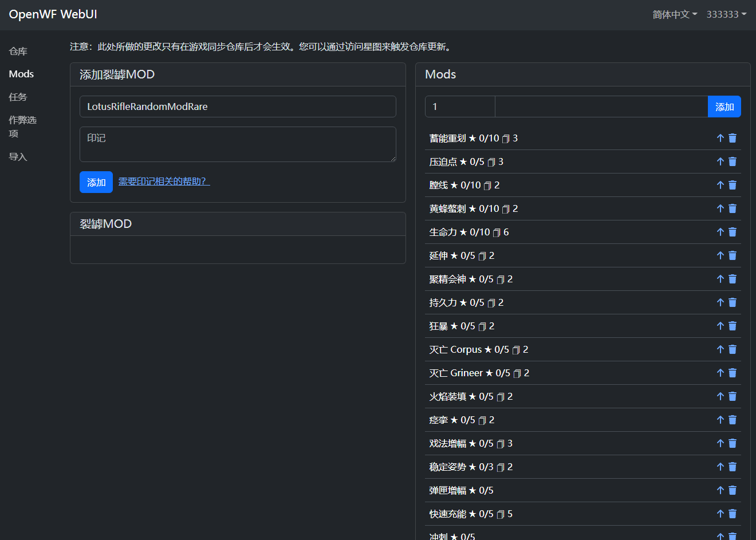This screenshot has height=540, width=756.
Task: Upgrade 压迫点 with the up arrow icon
Action: click(720, 161)
